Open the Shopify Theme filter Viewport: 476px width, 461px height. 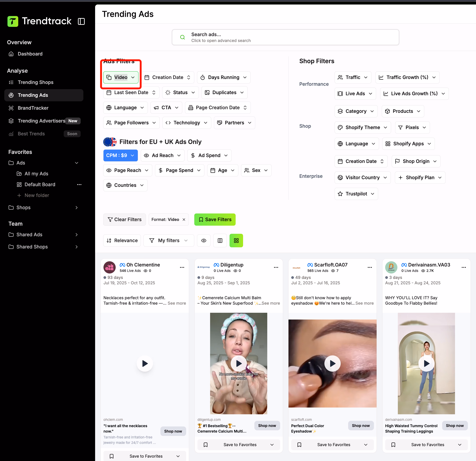pos(362,127)
